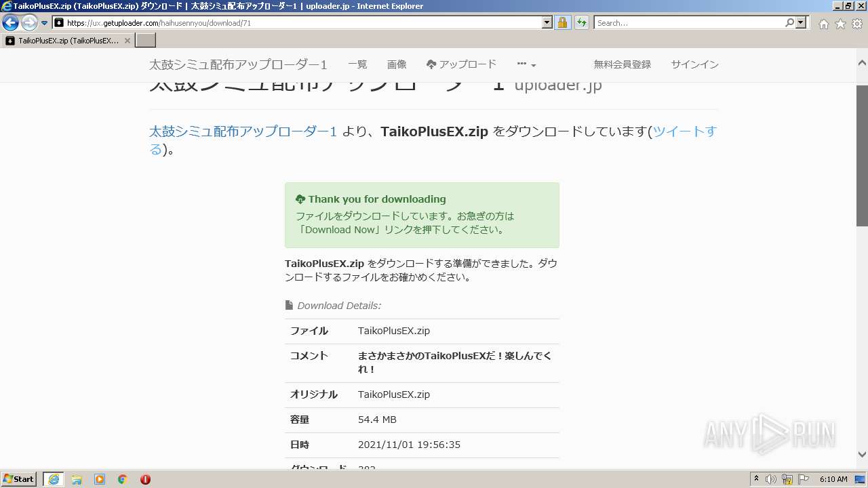Open a new blank tab

coord(146,41)
